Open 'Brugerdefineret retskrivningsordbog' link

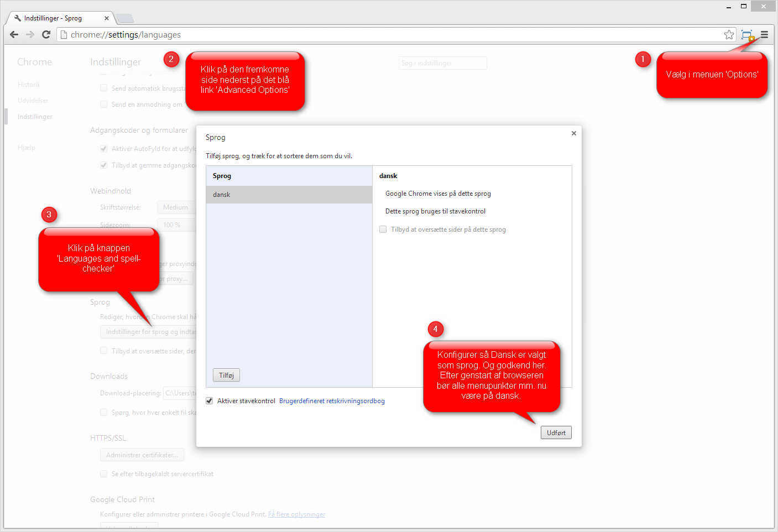(332, 401)
